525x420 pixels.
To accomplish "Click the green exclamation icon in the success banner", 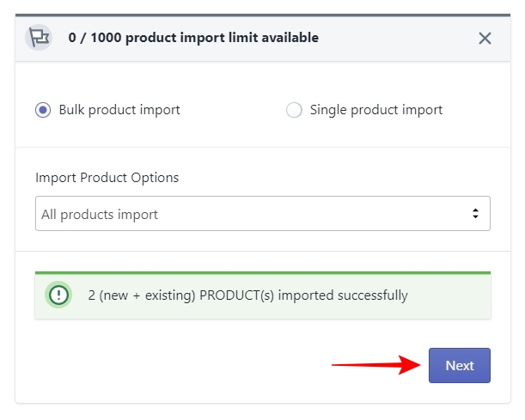I will pos(58,295).
